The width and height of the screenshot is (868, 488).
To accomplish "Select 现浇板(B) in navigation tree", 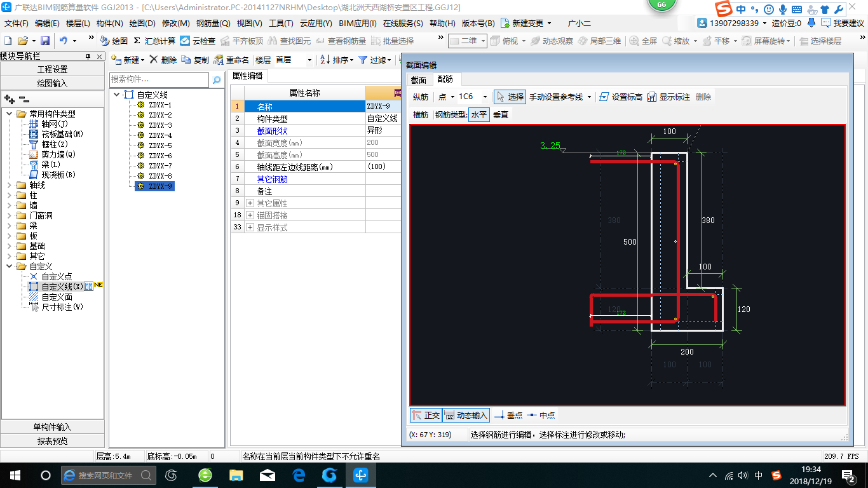I will (x=58, y=175).
